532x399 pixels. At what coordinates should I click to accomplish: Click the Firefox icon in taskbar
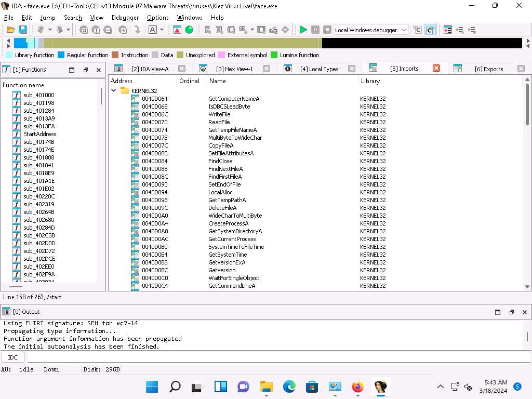[x=357, y=387]
